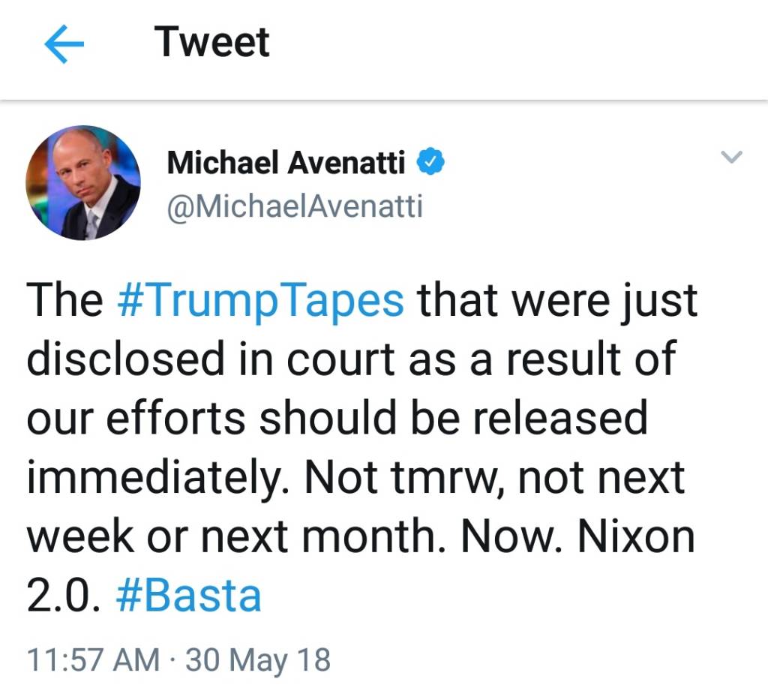768x700 pixels.
Task: Open Michael Avenatti's profile picture
Action: [x=83, y=183]
